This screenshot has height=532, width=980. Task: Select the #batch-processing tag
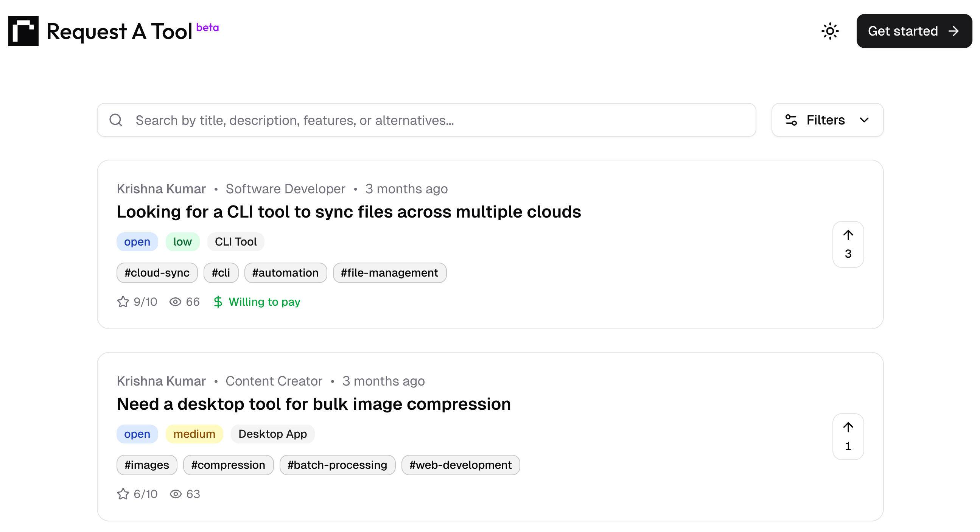[337, 465]
